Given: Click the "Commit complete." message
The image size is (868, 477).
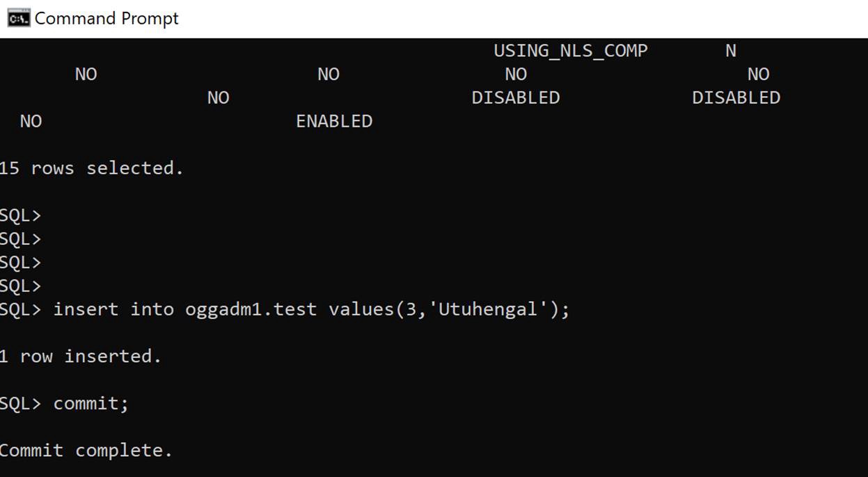Looking at the screenshot, I should (86, 451).
